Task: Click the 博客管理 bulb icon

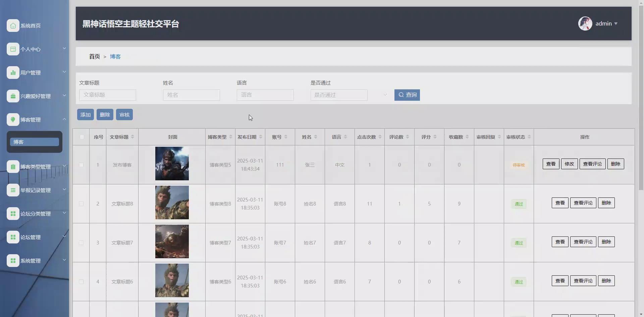Action: 13,120
